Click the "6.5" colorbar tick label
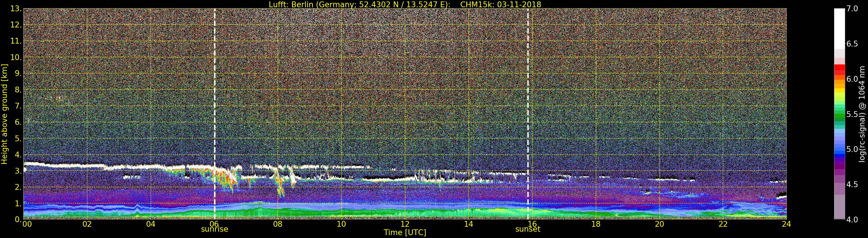This screenshot has width=868, height=238. 852,44
